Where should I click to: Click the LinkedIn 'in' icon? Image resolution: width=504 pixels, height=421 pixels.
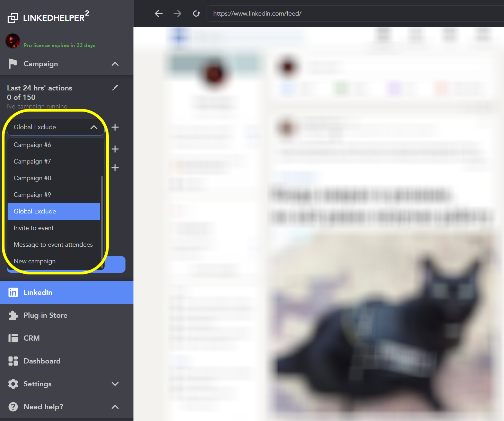tap(13, 292)
